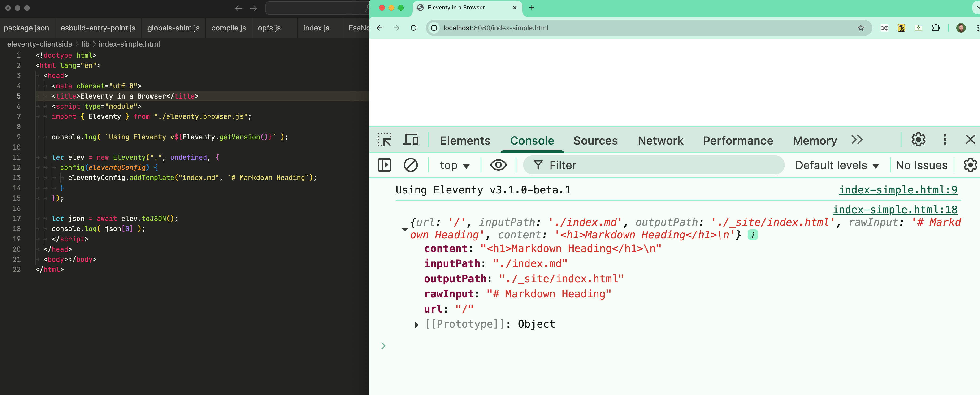This screenshot has width=980, height=395.
Task: Click line number 17 in the editor
Action: 17,218
